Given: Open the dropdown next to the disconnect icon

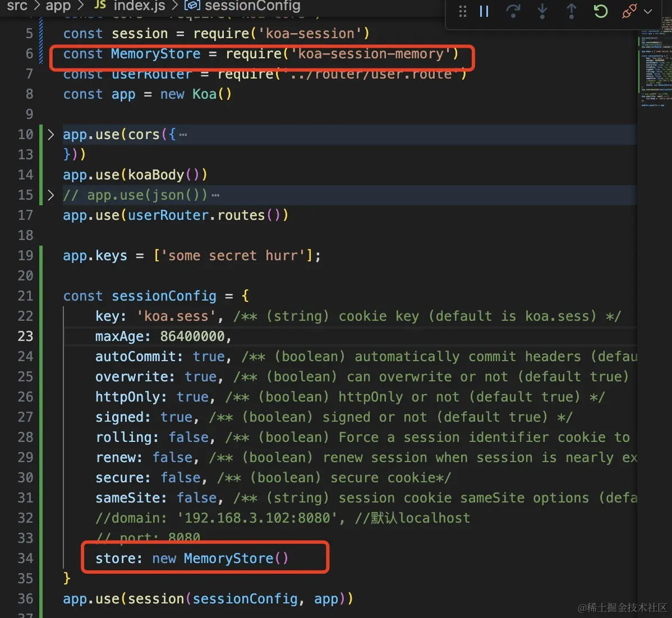Looking at the screenshot, I should (648, 12).
